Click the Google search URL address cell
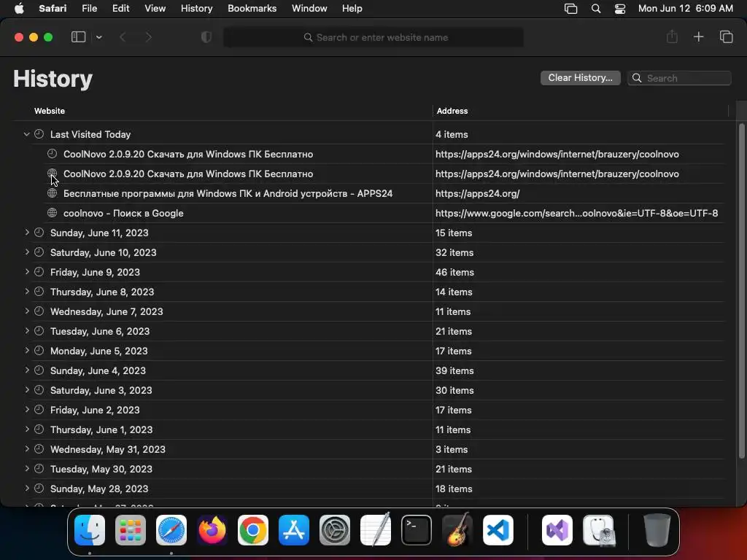 576,213
